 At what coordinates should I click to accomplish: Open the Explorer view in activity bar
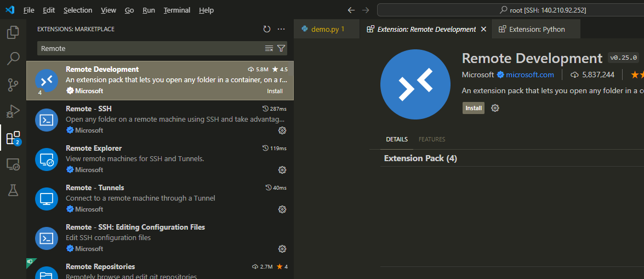[x=13, y=32]
